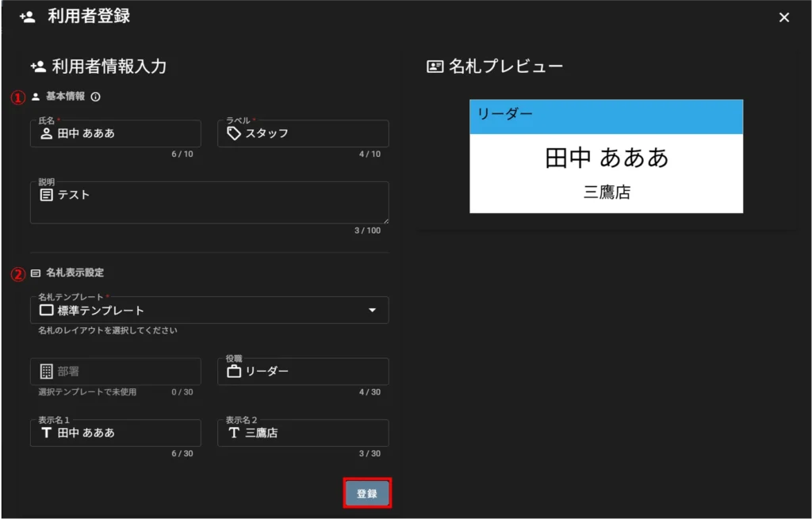This screenshot has width=812, height=519.
Task: Click the badge icon next to 名札プレビュー
Action: coord(435,67)
